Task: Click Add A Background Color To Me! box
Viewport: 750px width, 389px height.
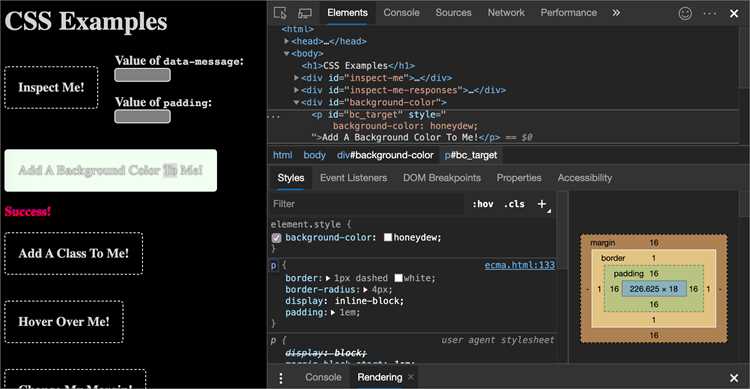Action: [x=110, y=170]
